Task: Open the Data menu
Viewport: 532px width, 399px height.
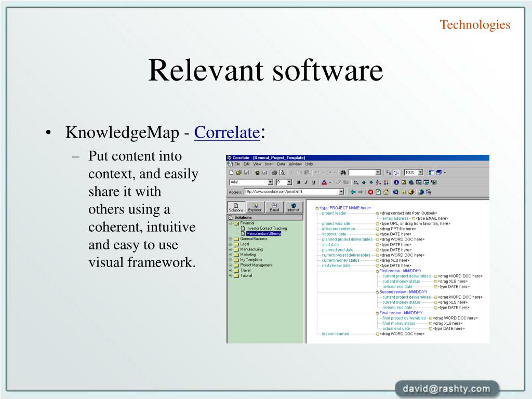Action: [281, 164]
